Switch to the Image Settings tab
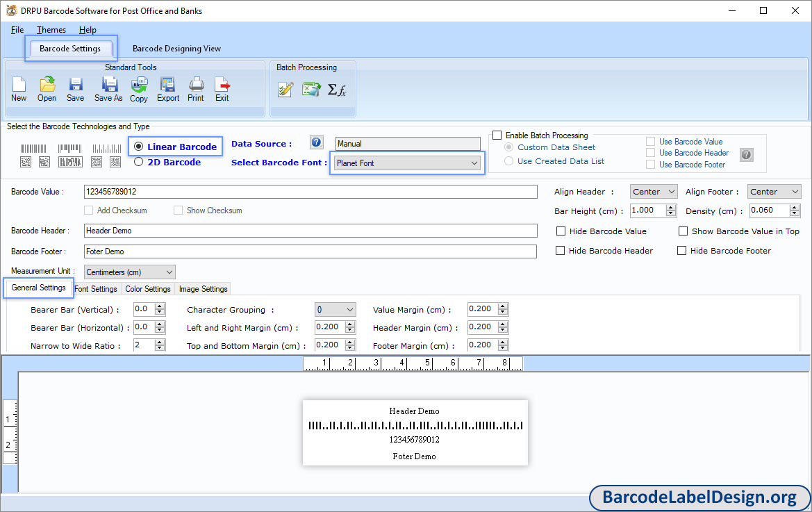812x512 pixels. 203,289
